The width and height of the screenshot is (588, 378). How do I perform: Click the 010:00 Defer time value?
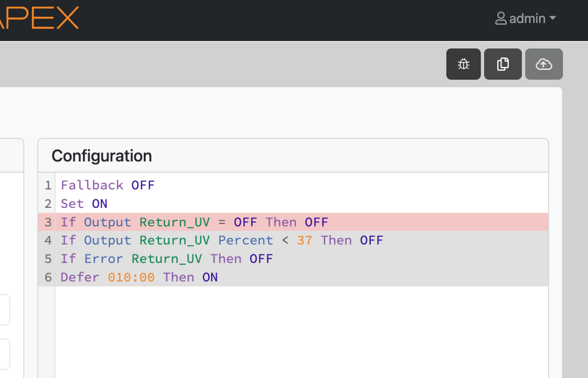131,277
